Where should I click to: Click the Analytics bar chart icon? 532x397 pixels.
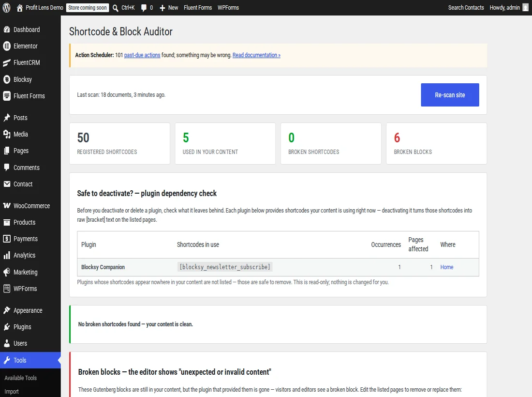click(x=7, y=255)
